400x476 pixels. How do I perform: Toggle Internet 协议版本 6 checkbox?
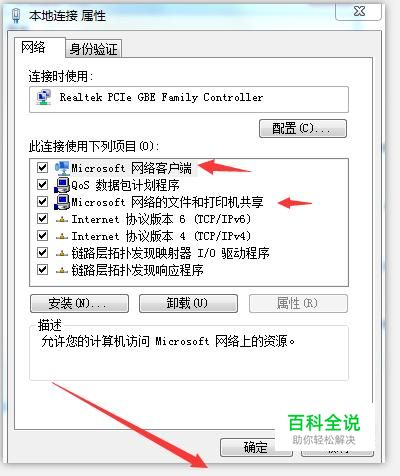(42, 218)
